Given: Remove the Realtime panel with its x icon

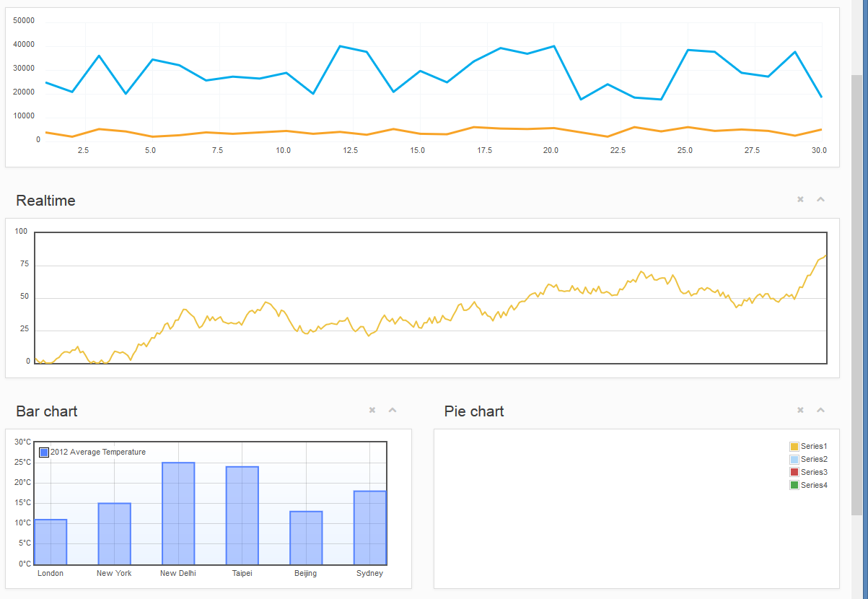Looking at the screenshot, I should 800,199.
